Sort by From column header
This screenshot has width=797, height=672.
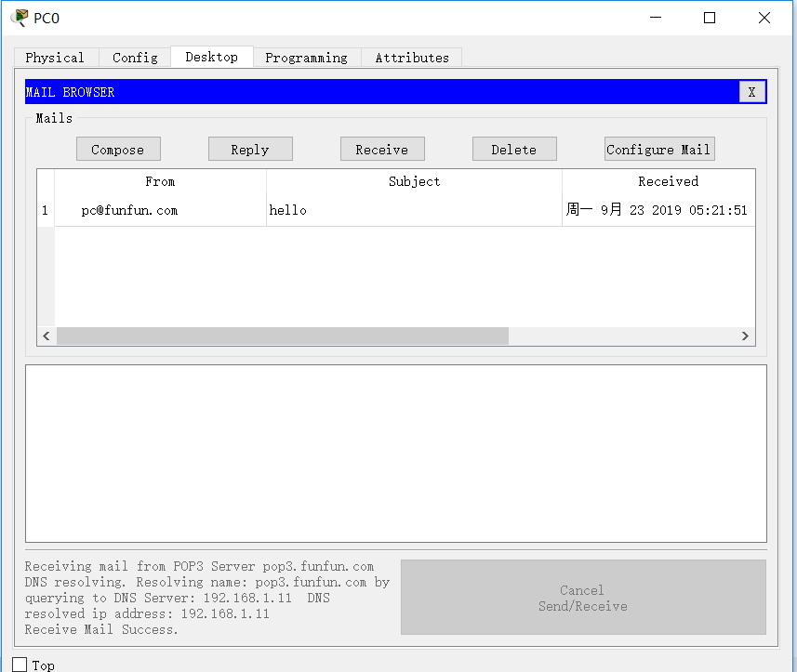[160, 181]
